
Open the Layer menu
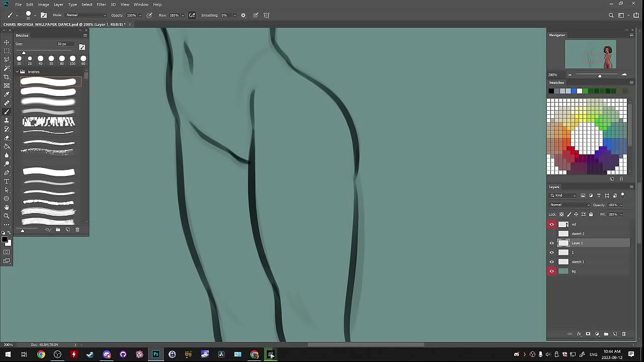pos(58,5)
